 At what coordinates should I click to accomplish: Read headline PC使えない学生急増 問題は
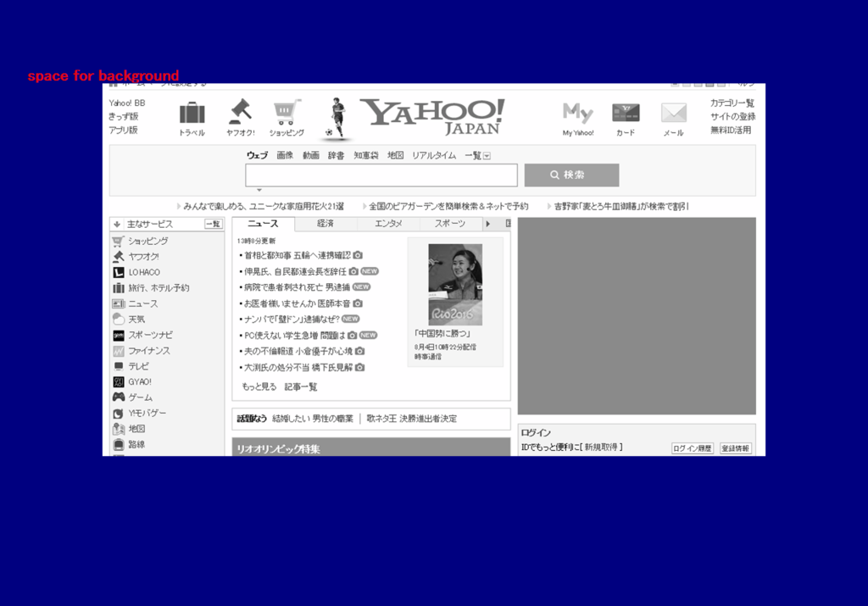click(x=294, y=336)
